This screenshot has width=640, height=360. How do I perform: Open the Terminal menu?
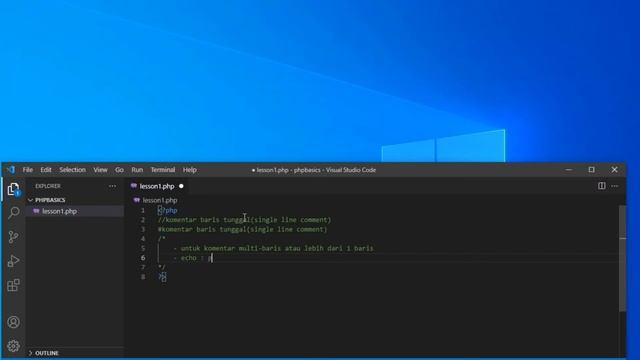(163, 170)
